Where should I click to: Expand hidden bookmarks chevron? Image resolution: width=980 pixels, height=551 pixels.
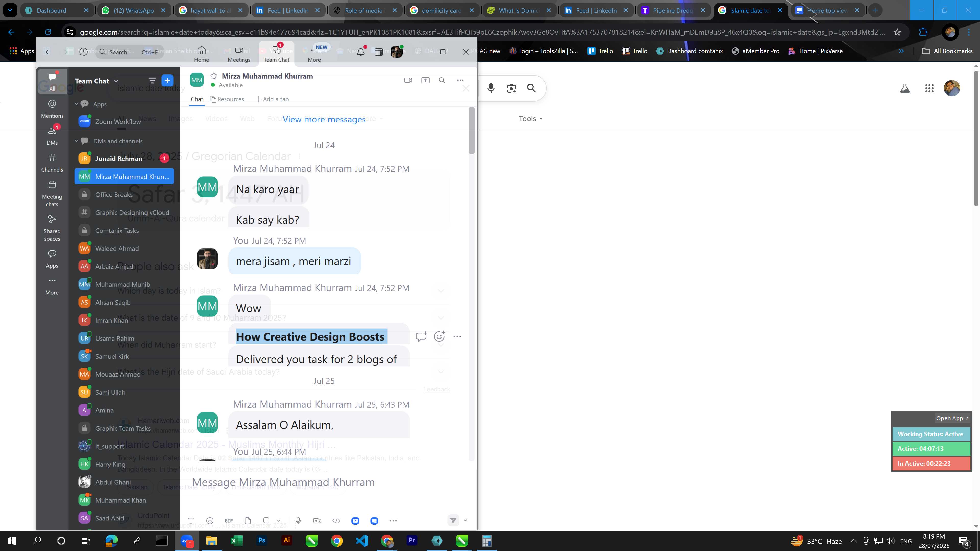[901, 51]
